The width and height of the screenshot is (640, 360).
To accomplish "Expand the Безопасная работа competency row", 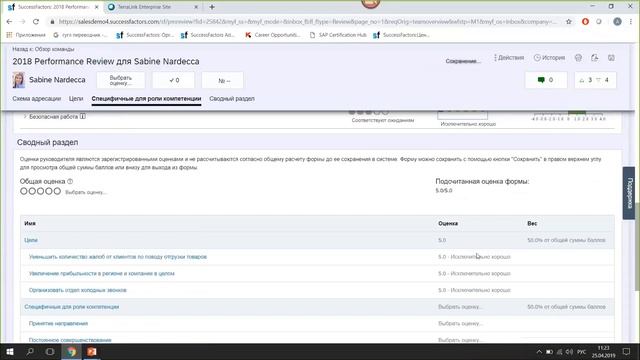I will pyautogui.click(x=25, y=117).
